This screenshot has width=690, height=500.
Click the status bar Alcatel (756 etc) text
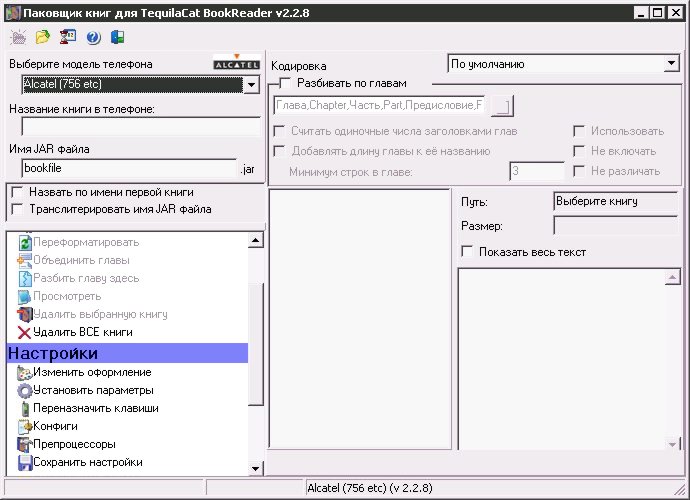pyautogui.click(x=370, y=488)
